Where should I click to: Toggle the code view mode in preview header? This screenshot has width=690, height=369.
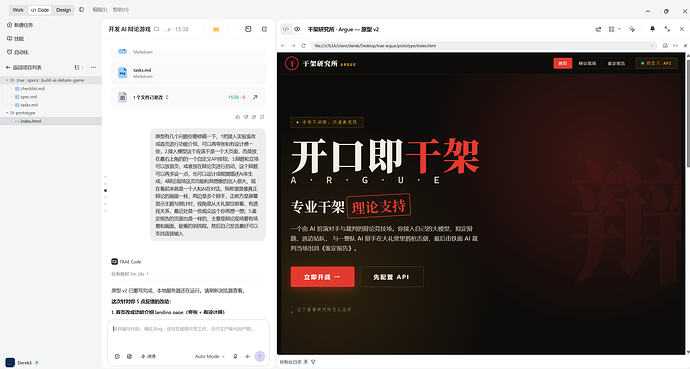point(286,29)
